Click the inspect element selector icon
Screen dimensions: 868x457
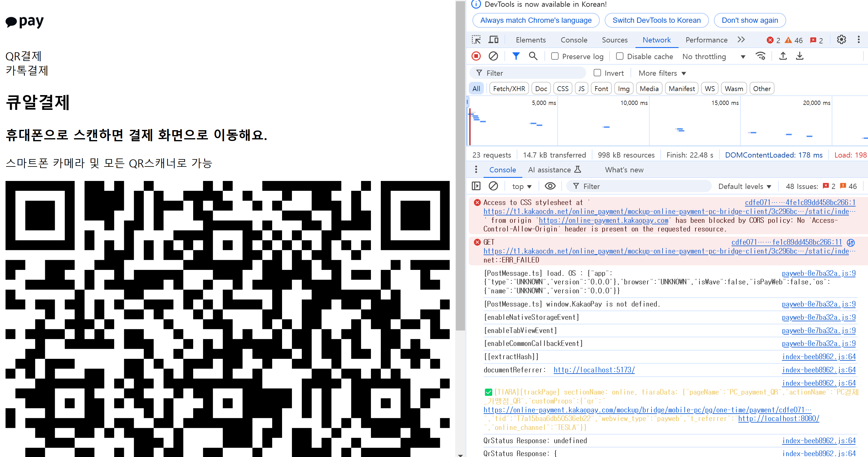[x=476, y=40]
